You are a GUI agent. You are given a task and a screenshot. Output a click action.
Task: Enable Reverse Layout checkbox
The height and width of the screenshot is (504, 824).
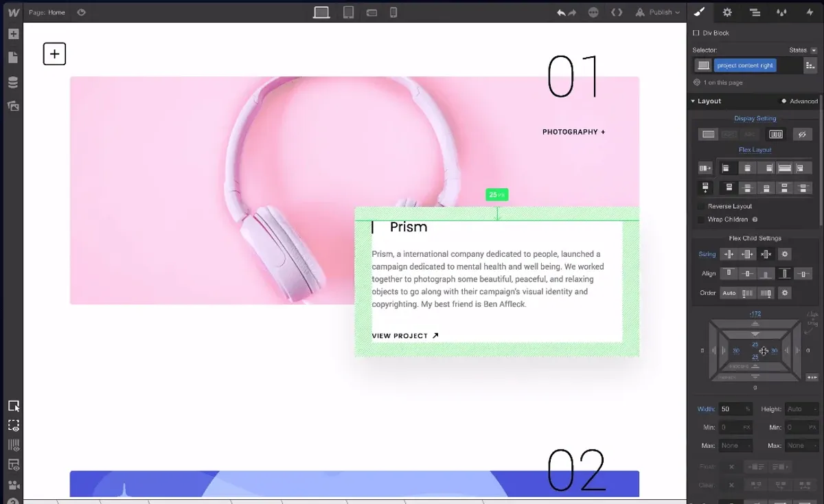point(701,206)
